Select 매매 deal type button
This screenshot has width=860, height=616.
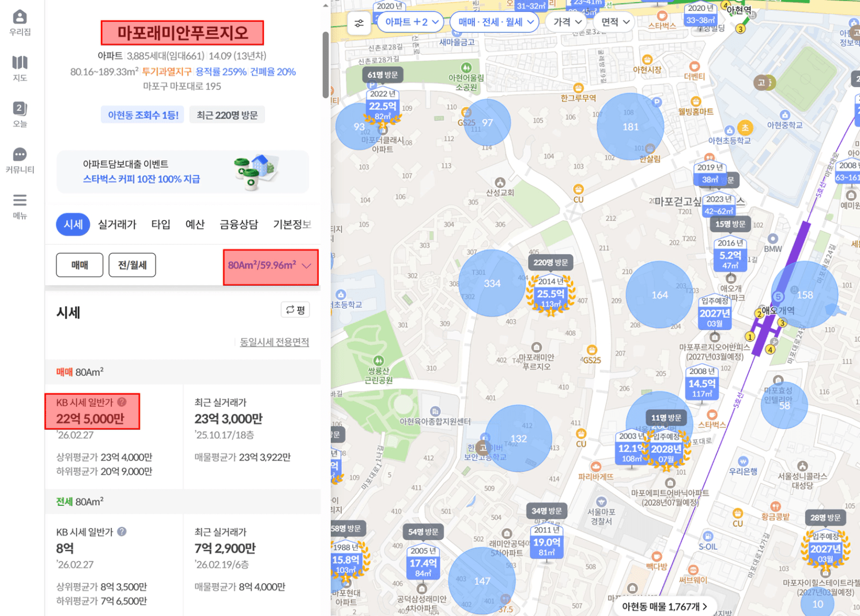80,265
